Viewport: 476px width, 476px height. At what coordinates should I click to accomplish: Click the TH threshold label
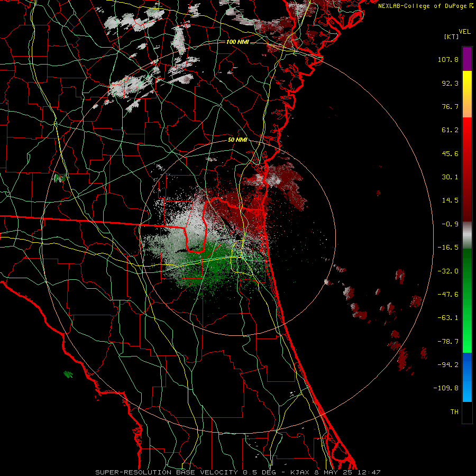pos(454,411)
